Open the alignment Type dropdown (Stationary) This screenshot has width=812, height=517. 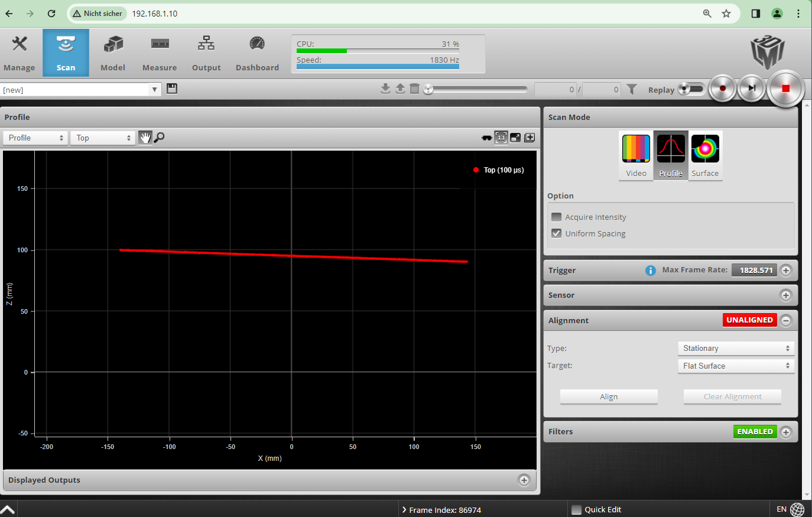coord(736,348)
